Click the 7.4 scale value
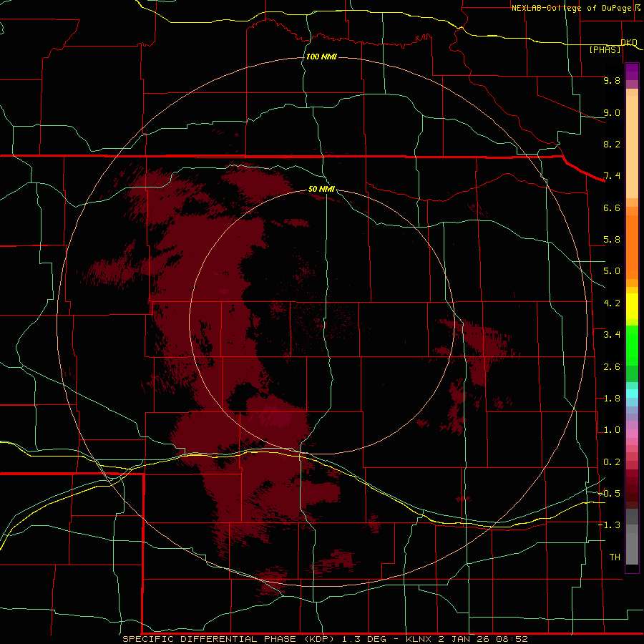This screenshot has height=644, width=644. 612,176
